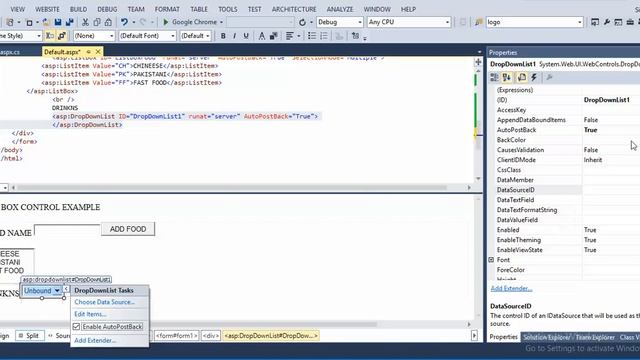Click the wrench Properties Window toolbar icon
Screen dimensions: 640x360
click(x=607, y=22)
